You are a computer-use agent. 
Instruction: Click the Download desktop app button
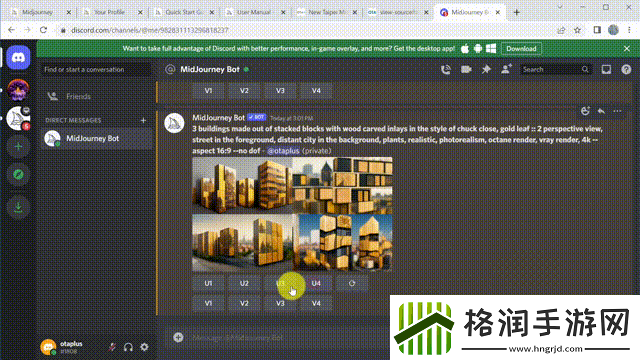point(521,49)
